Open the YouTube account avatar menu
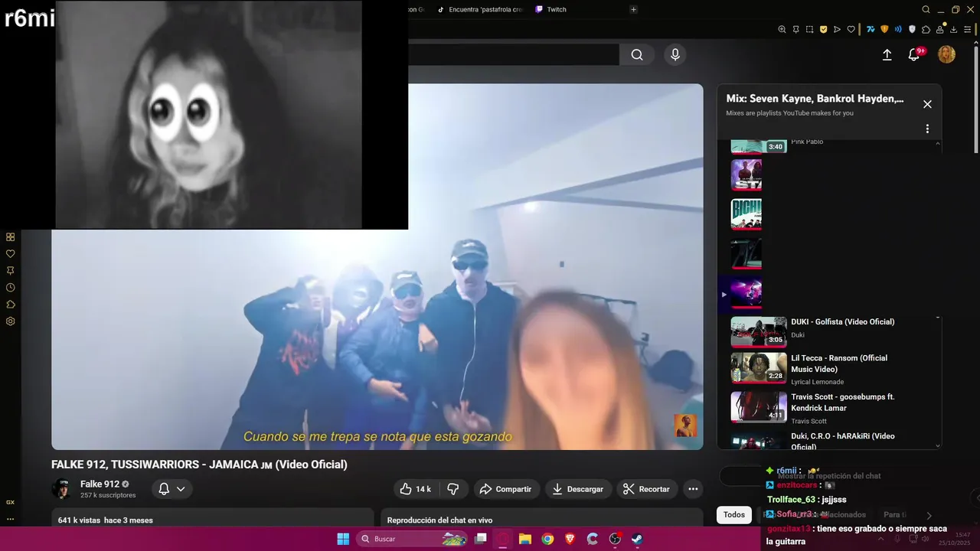Screen dimensions: 980x551 tap(947, 54)
